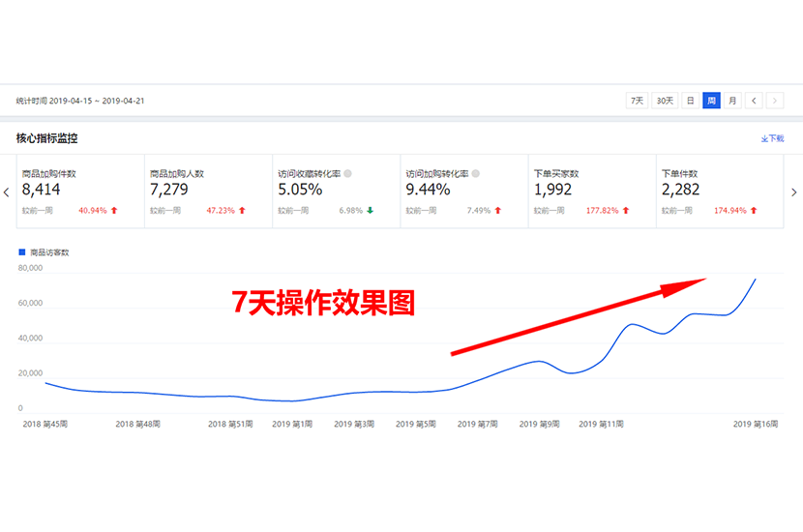803x532 pixels.
Task: Switch to 周 (weekly) view
Action: click(711, 101)
